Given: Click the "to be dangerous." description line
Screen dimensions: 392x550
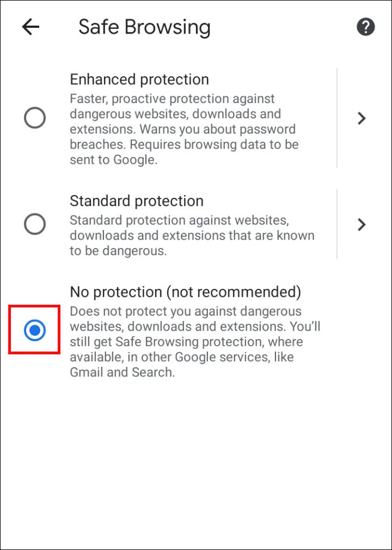Looking at the screenshot, I should (118, 251).
